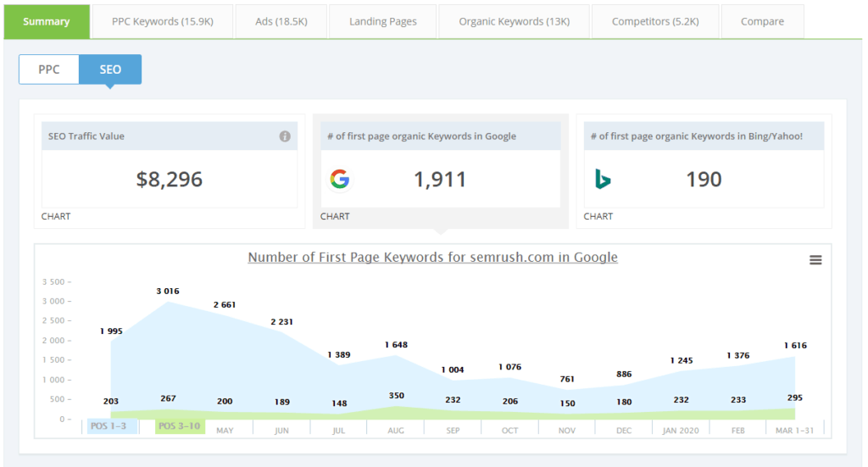This screenshot has width=868, height=467.
Task: Click the 2 661 data label
Action: click(x=225, y=305)
